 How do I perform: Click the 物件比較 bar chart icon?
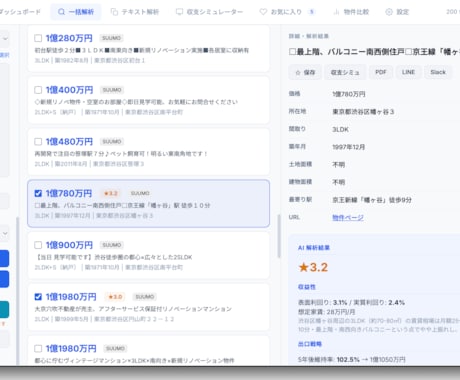pyautogui.click(x=336, y=12)
